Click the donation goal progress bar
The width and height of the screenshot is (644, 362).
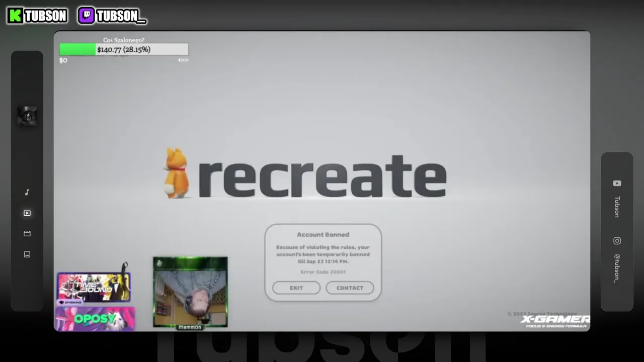[124, 49]
